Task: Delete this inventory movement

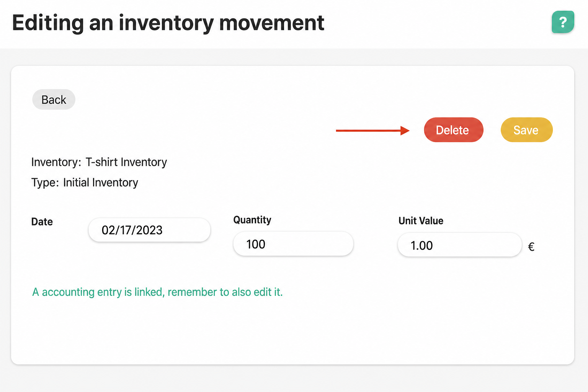Action: pyautogui.click(x=454, y=130)
